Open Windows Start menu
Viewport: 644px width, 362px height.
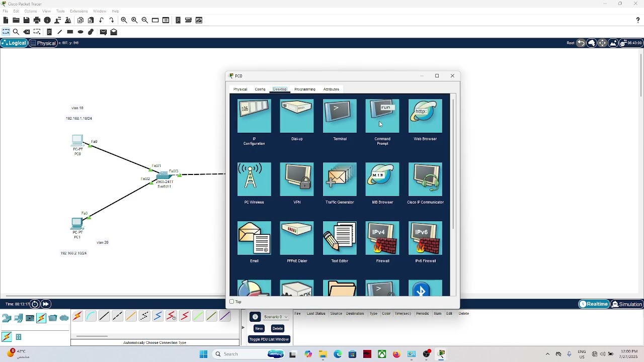203,354
